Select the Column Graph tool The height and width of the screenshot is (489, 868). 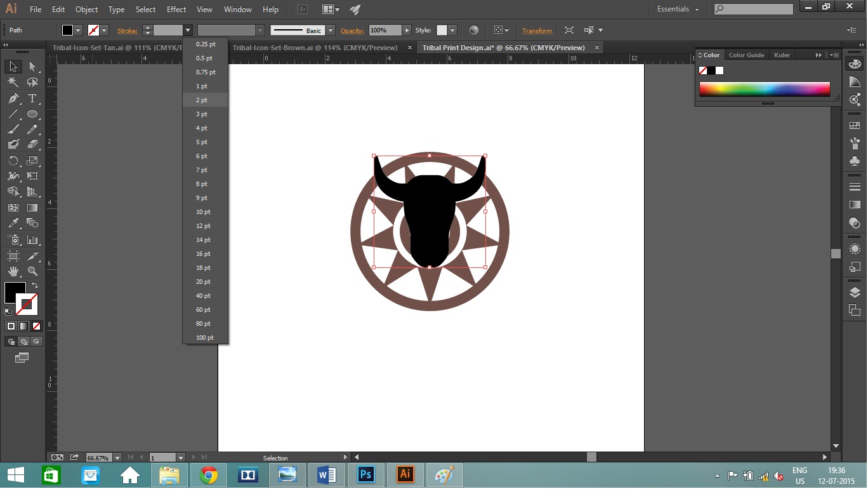[32, 240]
